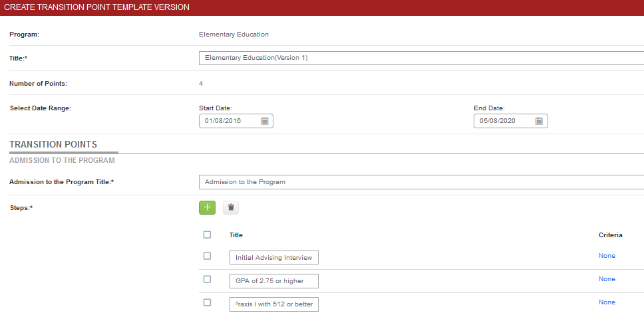
Task: Tick the select-all checkbox beside Title header
Action: tap(207, 235)
